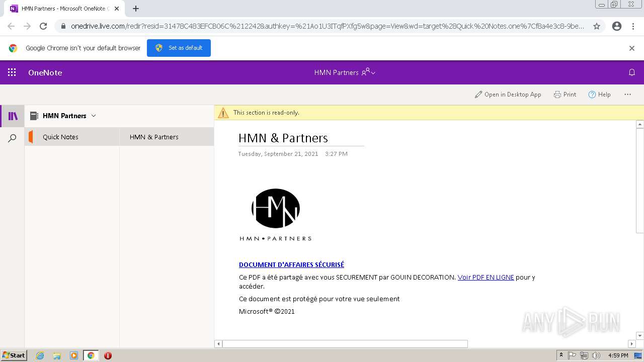Image resolution: width=644 pixels, height=362 pixels.
Task: Click the vertical scrollbar down arrow
Action: coord(640,335)
